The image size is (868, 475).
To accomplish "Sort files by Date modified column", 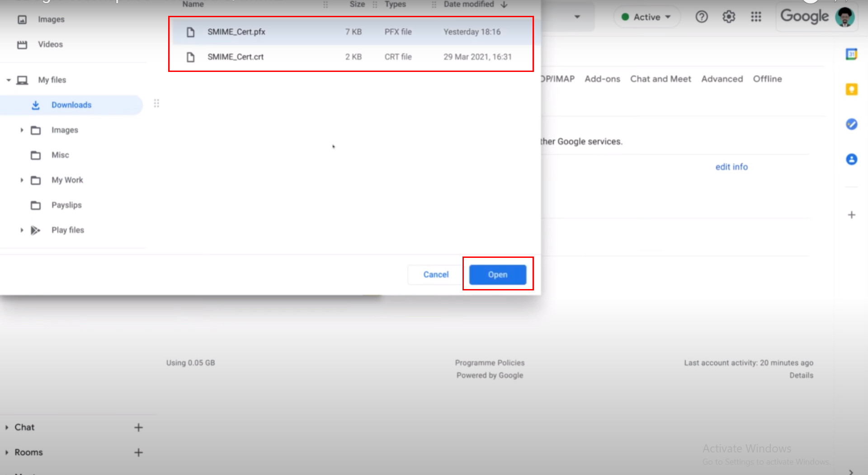I will tap(468, 5).
